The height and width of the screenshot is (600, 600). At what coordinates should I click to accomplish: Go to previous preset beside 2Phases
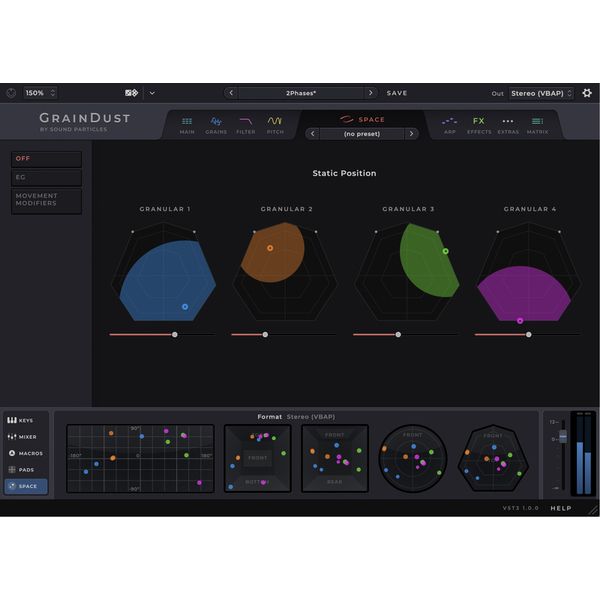[x=231, y=93]
